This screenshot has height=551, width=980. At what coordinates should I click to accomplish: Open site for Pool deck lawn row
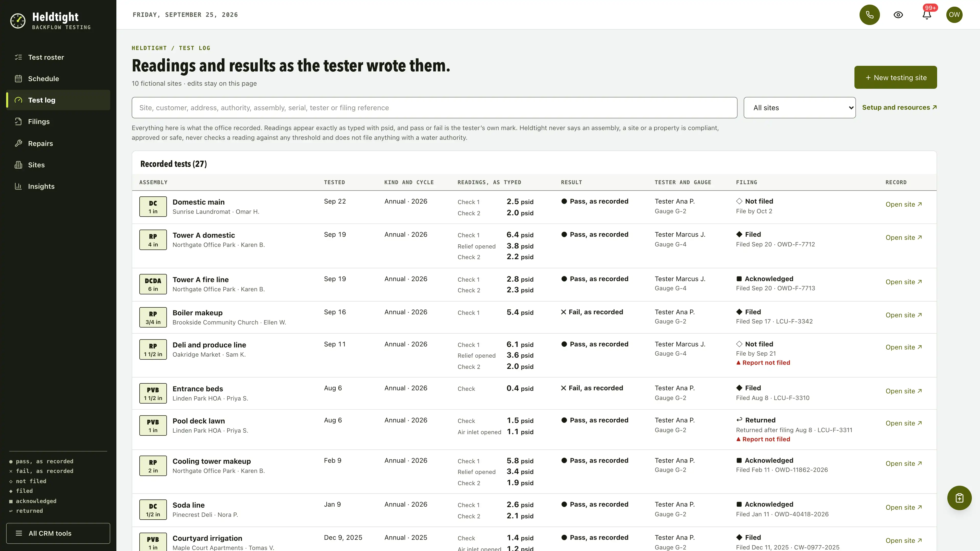[903, 423]
